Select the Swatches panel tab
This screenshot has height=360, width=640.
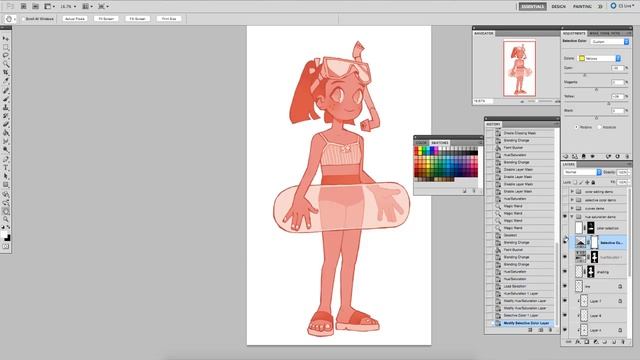(x=440, y=142)
